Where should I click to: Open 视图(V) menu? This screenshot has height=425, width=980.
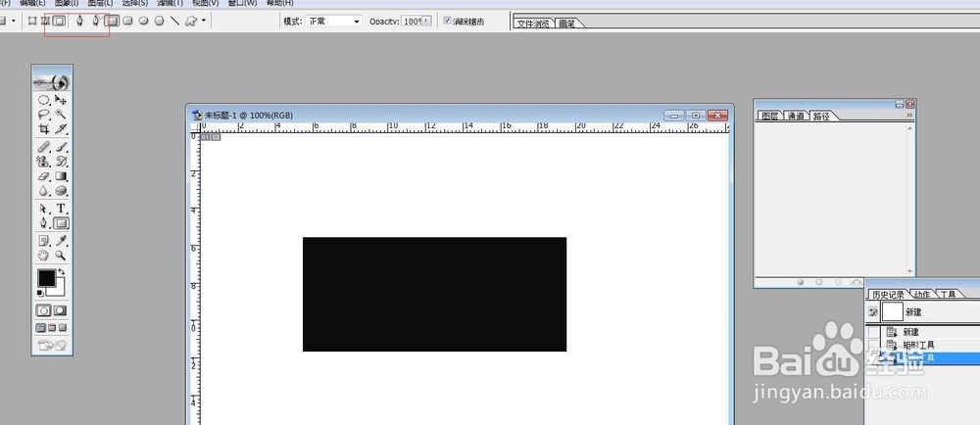(x=205, y=3)
